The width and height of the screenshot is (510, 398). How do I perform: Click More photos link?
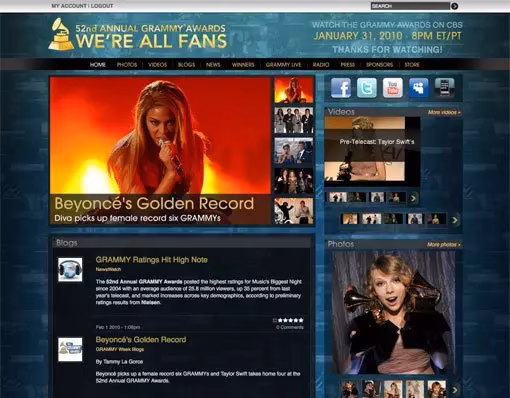(444, 245)
